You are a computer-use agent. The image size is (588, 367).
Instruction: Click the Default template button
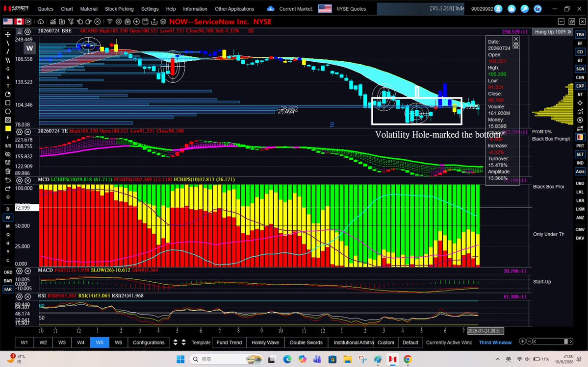pos(410,343)
